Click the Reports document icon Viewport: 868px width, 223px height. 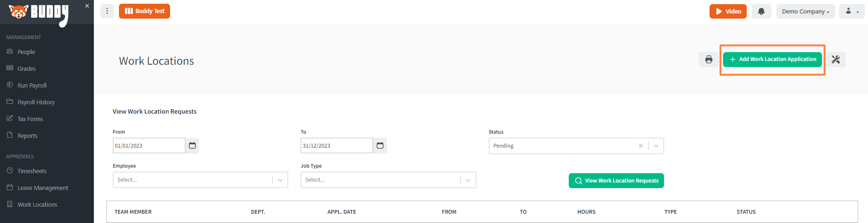click(10, 135)
